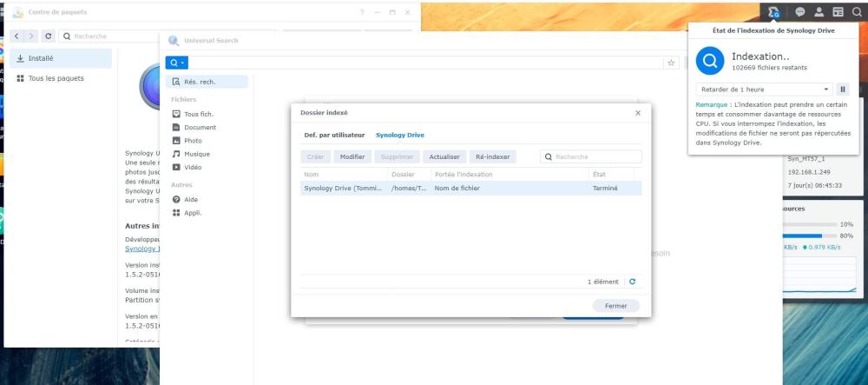Click the 'Nom de fichier' cell

point(457,189)
